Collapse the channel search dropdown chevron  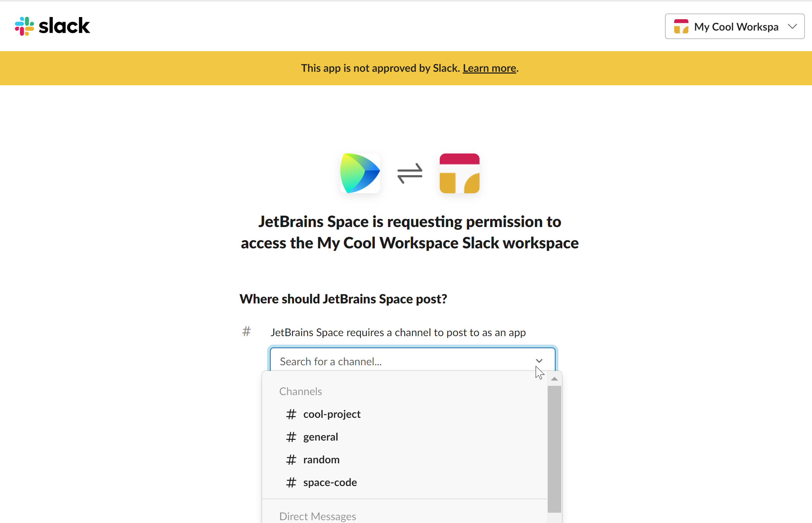539,361
